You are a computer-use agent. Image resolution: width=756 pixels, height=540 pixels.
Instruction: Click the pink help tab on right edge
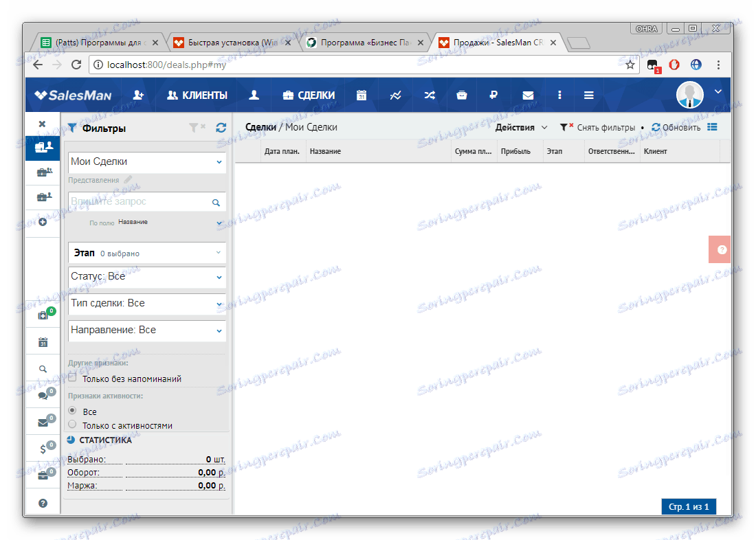point(720,249)
